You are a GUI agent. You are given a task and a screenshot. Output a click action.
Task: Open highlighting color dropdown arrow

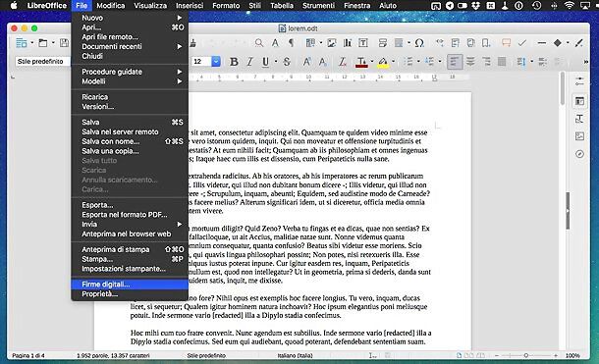[393, 62]
